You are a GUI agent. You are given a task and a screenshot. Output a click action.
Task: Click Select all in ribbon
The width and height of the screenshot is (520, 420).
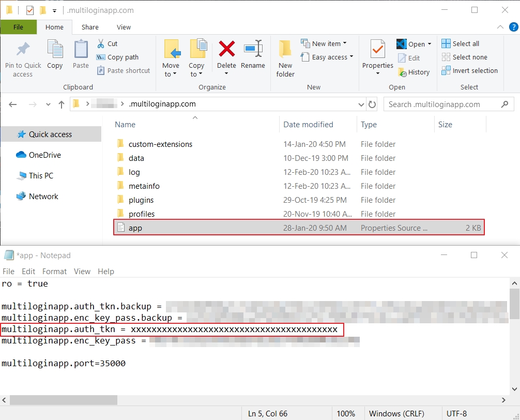coord(461,43)
